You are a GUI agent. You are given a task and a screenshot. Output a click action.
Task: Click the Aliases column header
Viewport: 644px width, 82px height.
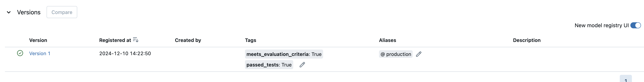pos(387,40)
